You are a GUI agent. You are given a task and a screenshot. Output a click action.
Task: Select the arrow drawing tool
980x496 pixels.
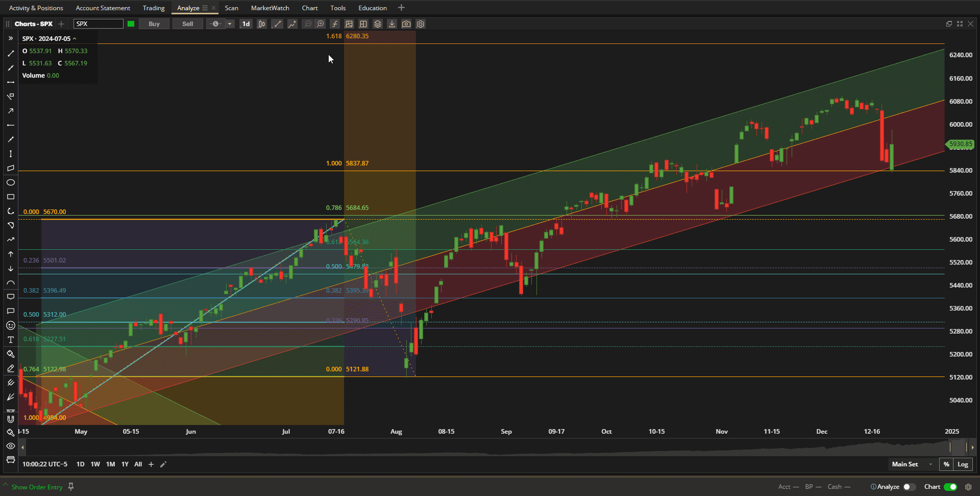[11, 111]
